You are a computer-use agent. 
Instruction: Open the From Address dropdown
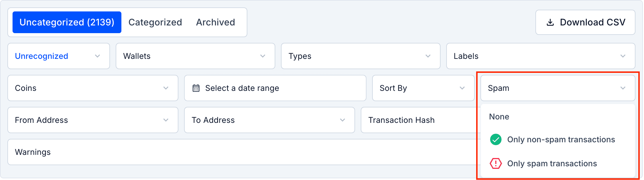click(93, 120)
